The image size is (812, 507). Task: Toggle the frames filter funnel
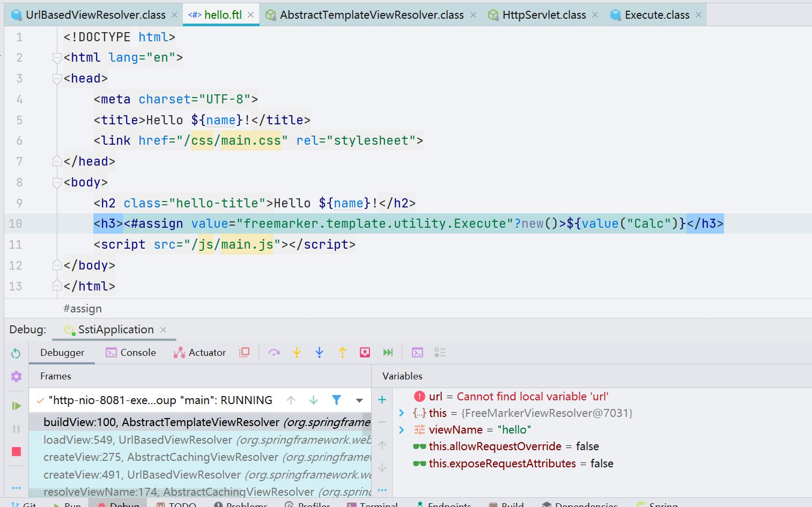pyautogui.click(x=336, y=400)
